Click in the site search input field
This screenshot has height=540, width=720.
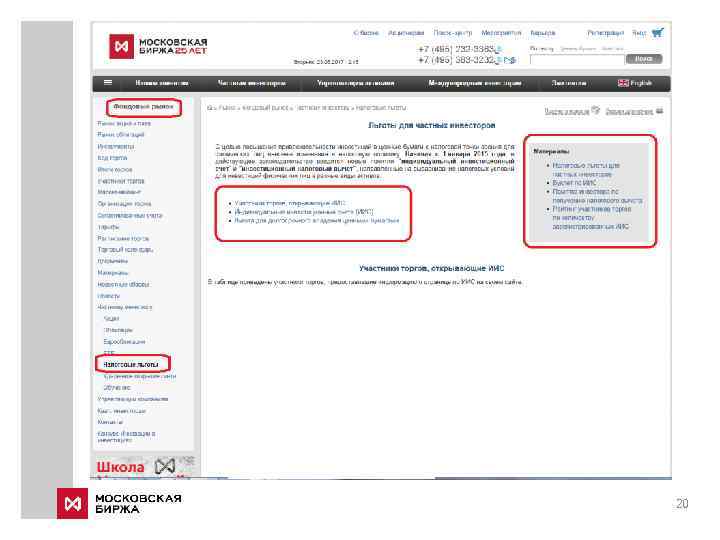tap(577, 59)
